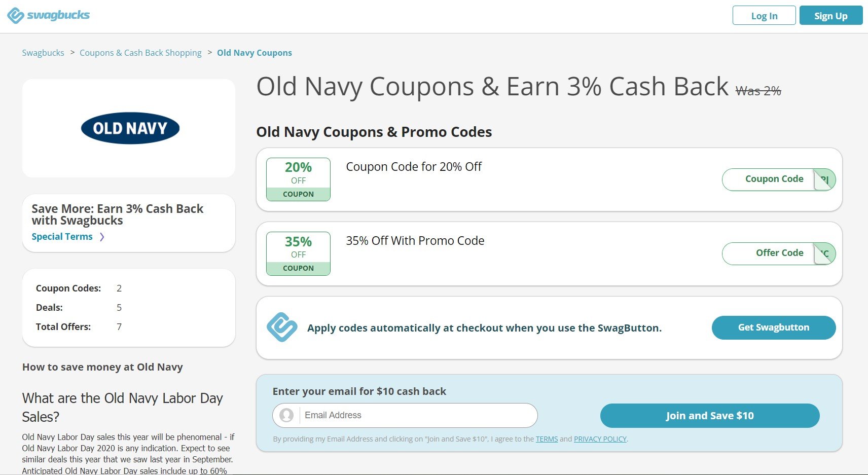Click the 35% OFF coupon badge

(x=298, y=253)
